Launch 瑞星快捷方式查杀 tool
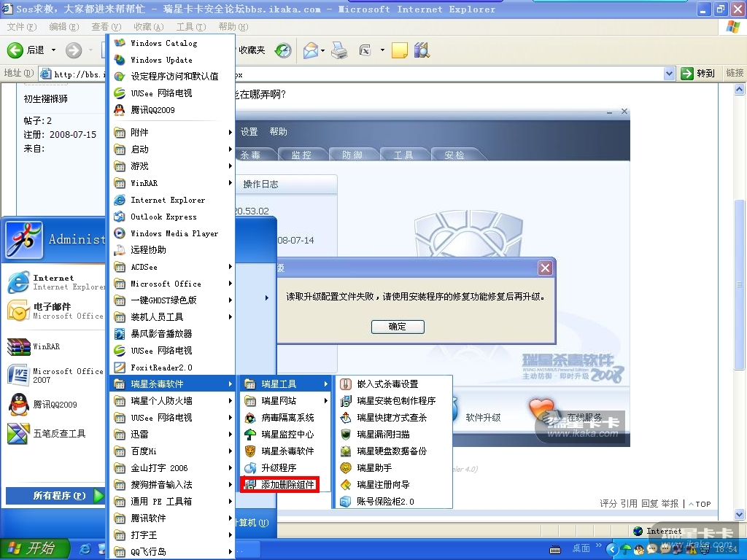The image size is (747, 560). click(393, 418)
